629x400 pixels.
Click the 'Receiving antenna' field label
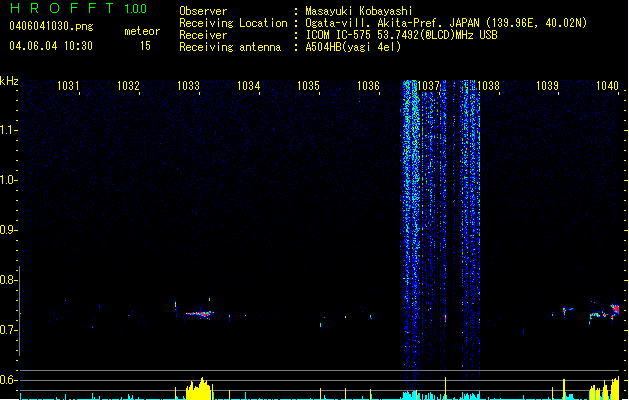point(230,47)
